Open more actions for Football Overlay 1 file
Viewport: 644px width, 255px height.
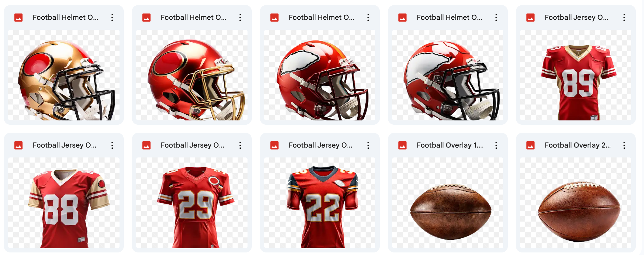496,145
